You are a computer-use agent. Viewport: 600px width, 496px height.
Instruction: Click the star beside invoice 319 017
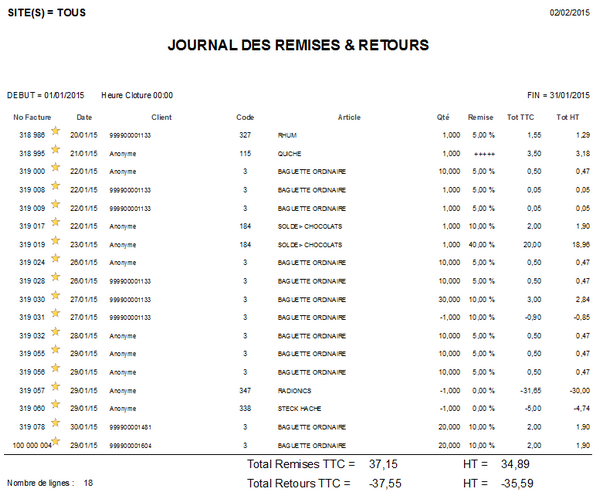[56, 225]
